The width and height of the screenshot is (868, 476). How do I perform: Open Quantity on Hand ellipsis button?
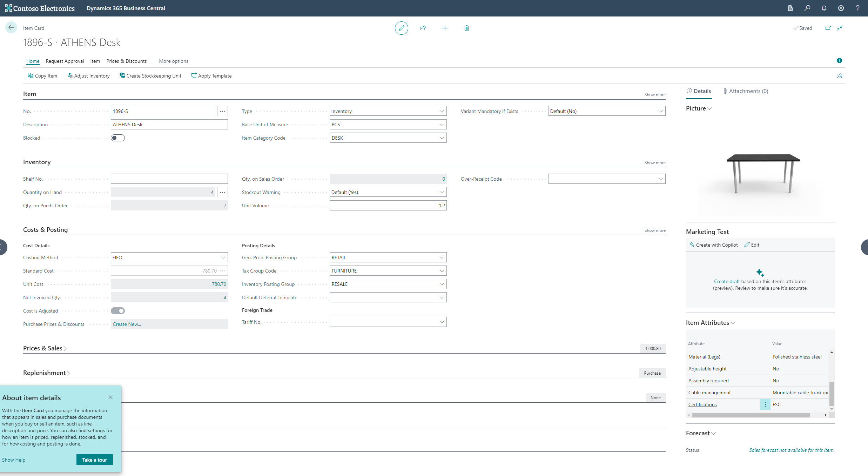[x=222, y=192]
